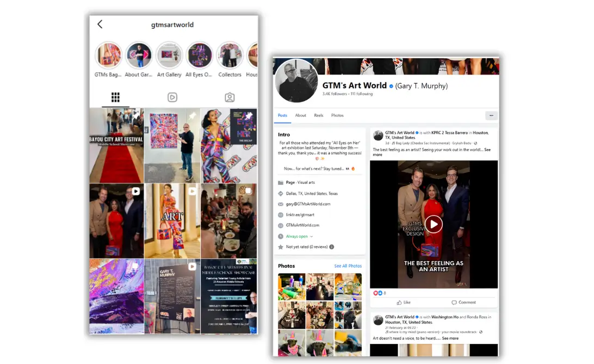The height and width of the screenshot is (364, 594).
Task: Click the first post's author avatar
Action: coord(378,135)
